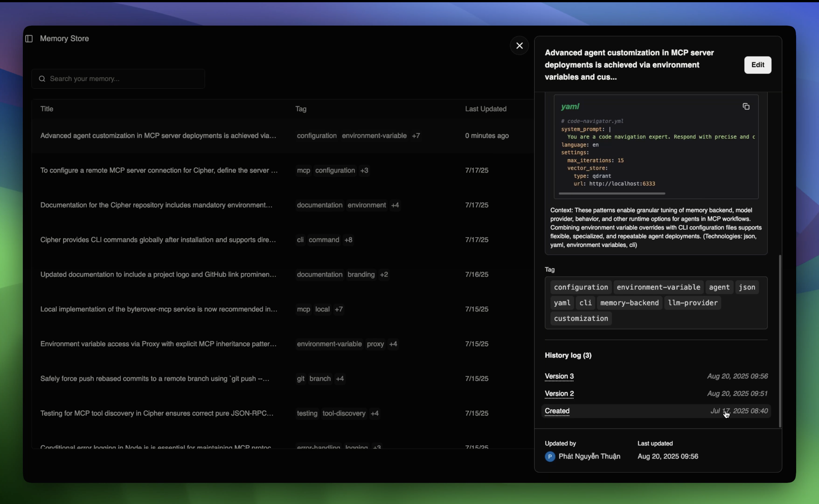Open Version 2 in history log
The height and width of the screenshot is (504, 819).
coord(559,393)
